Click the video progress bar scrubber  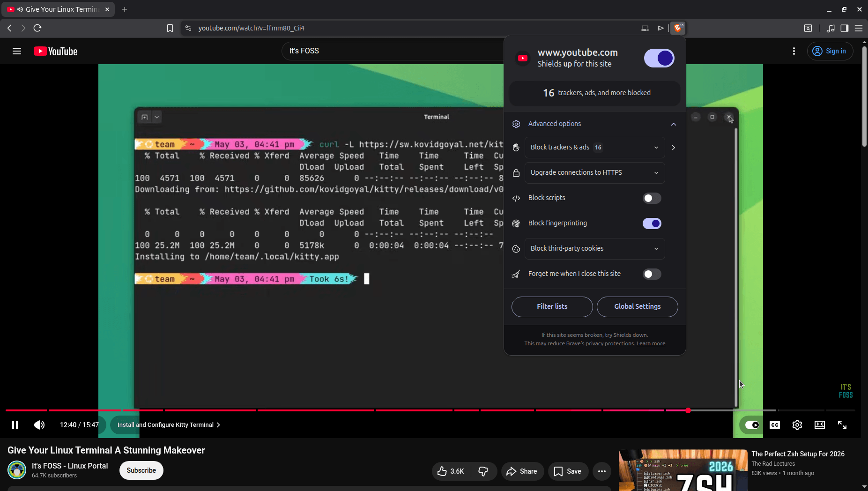(x=688, y=410)
